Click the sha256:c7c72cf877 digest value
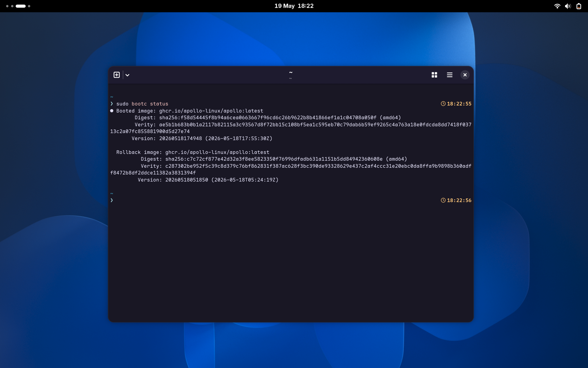 pos(274,159)
